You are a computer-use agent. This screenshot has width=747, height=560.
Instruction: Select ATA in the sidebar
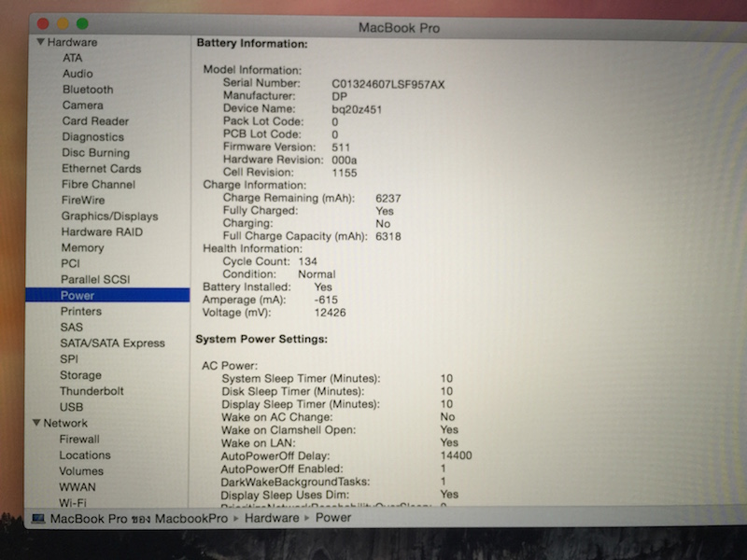73,58
